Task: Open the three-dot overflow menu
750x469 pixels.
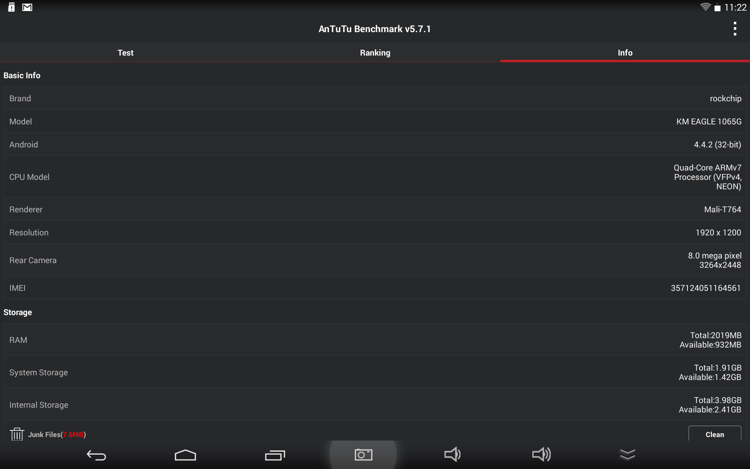Action: (735, 29)
